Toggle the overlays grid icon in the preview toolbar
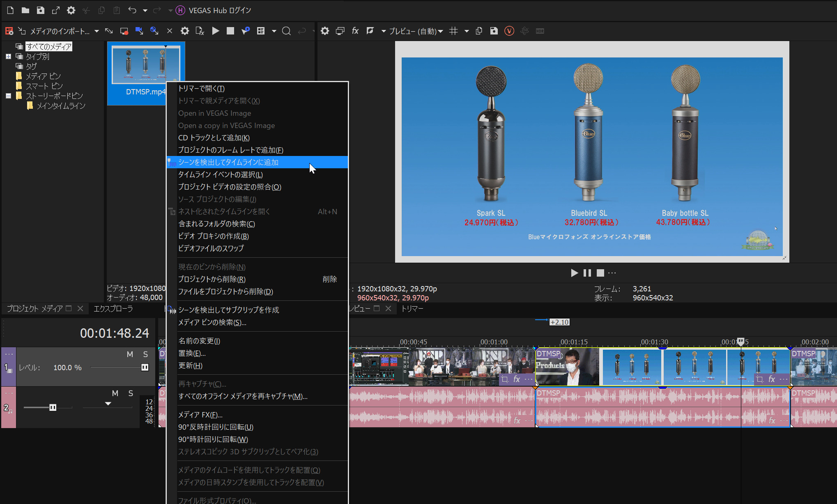Viewport: 837px width, 504px height. click(453, 31)
